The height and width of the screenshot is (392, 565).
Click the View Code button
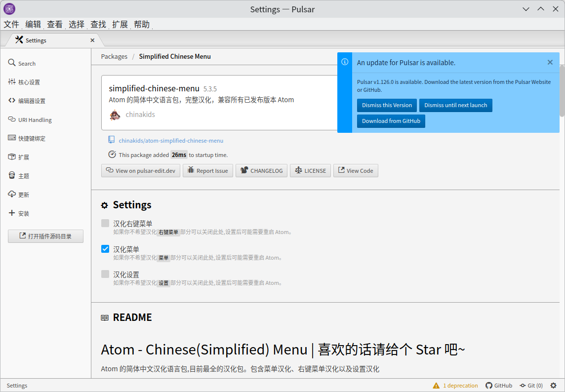pyautogui.click(x=356, y=171)
